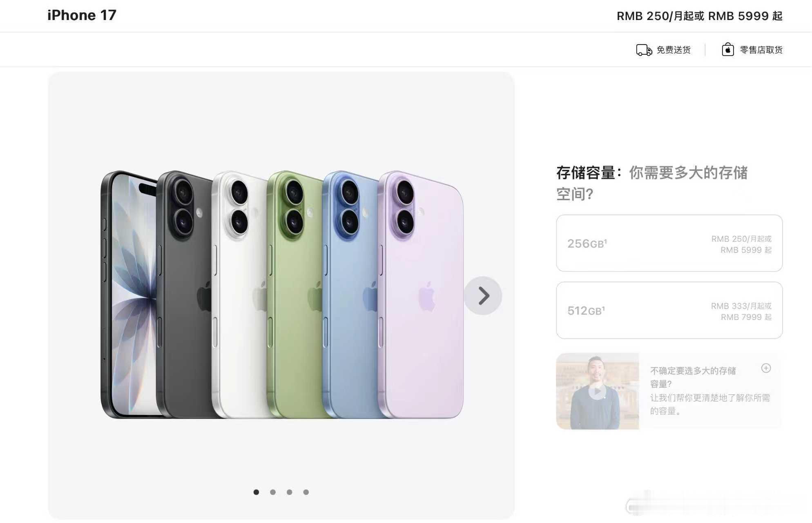Open the 免费送货 delivery link
Image resolution: width=812 pixels, height=523 pixels.
tap(673, 50)
